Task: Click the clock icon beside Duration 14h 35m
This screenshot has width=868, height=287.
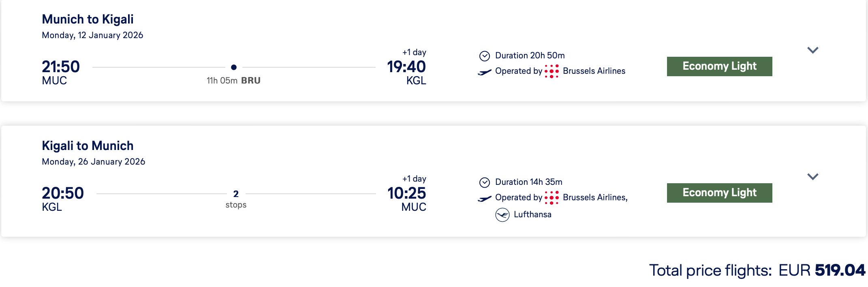Action: [x=485, y=182]
